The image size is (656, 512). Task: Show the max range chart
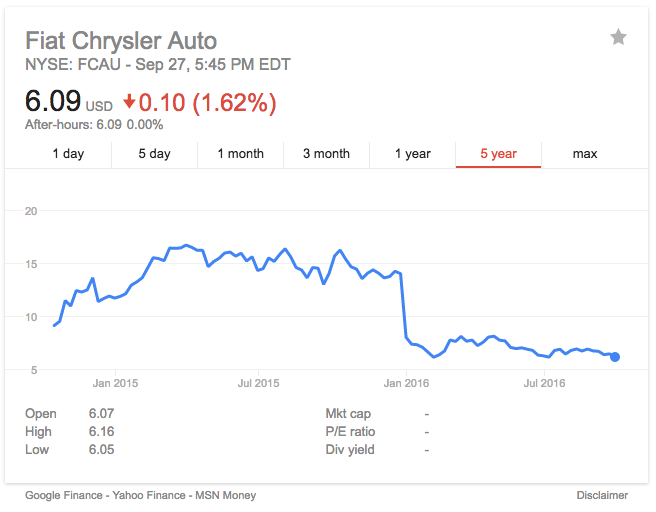point(584,154)
